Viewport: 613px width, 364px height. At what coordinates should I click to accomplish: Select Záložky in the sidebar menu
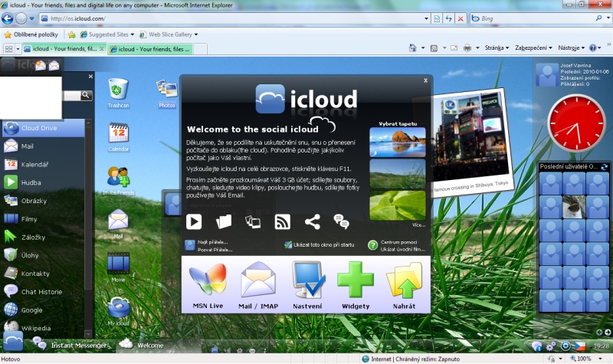click(43, 237)
